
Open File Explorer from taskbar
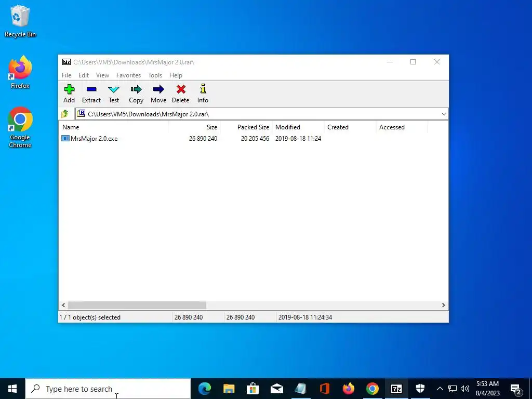click(229, 389)
